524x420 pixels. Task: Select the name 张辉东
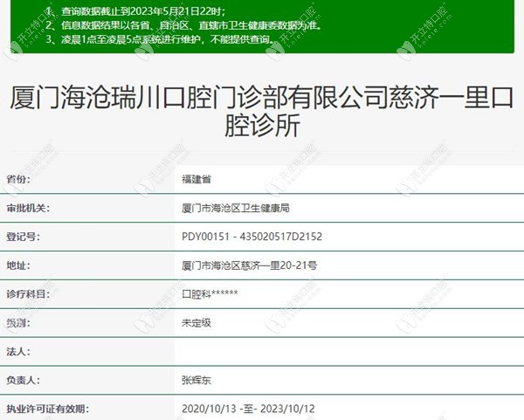pos(196,380)
